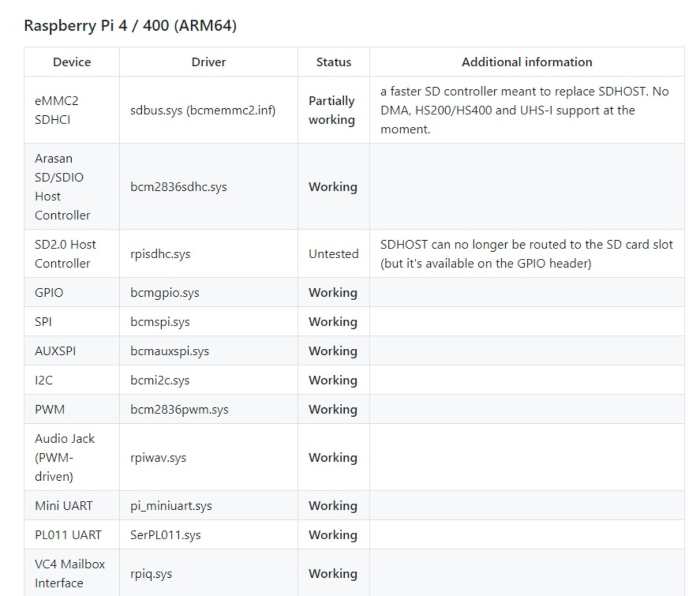
Task: Select the bcmi2c.sys driver entry
Action: (x=159, y=380)
